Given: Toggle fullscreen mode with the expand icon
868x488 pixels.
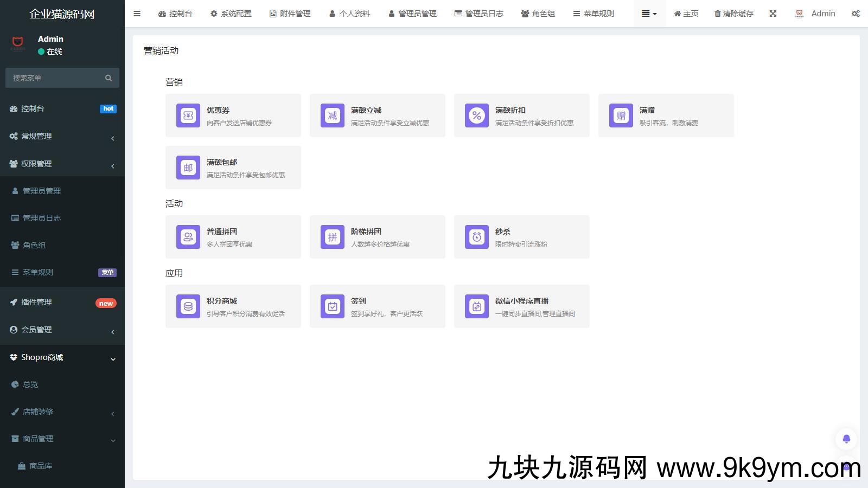Looking at the screenshot, I should point(773,14).
